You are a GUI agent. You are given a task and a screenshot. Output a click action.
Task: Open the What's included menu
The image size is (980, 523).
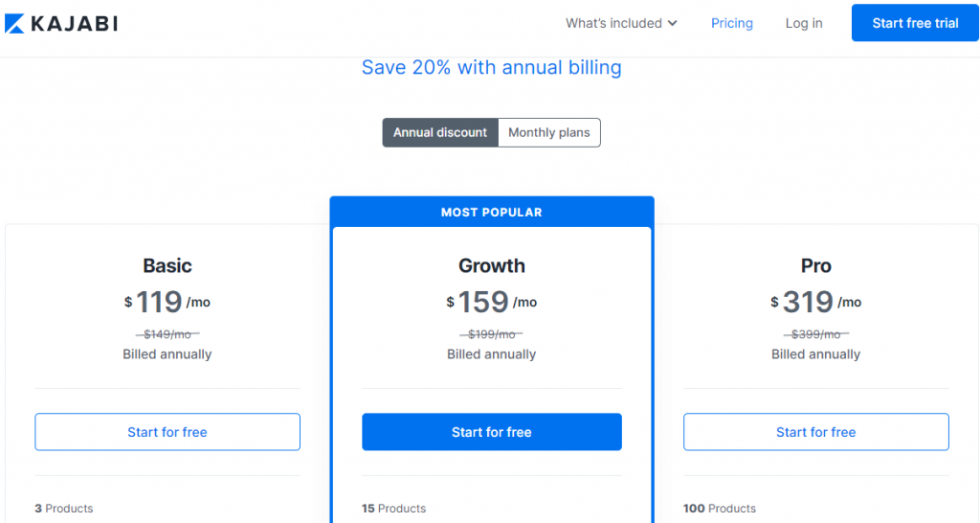point(613,23)
